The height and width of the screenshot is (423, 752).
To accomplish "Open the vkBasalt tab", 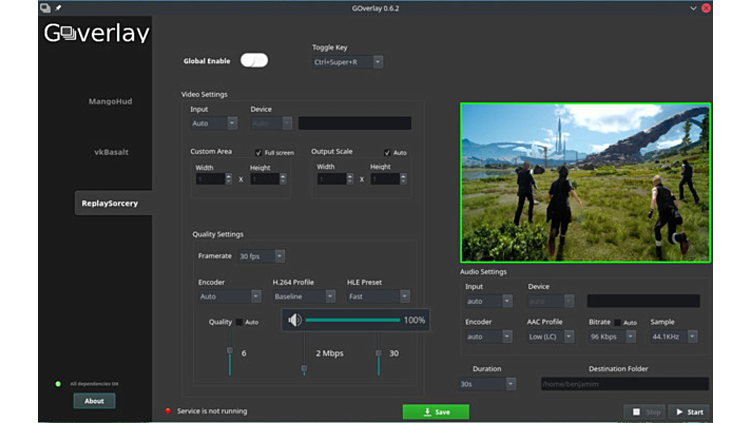I will click(x=113, y=152).
